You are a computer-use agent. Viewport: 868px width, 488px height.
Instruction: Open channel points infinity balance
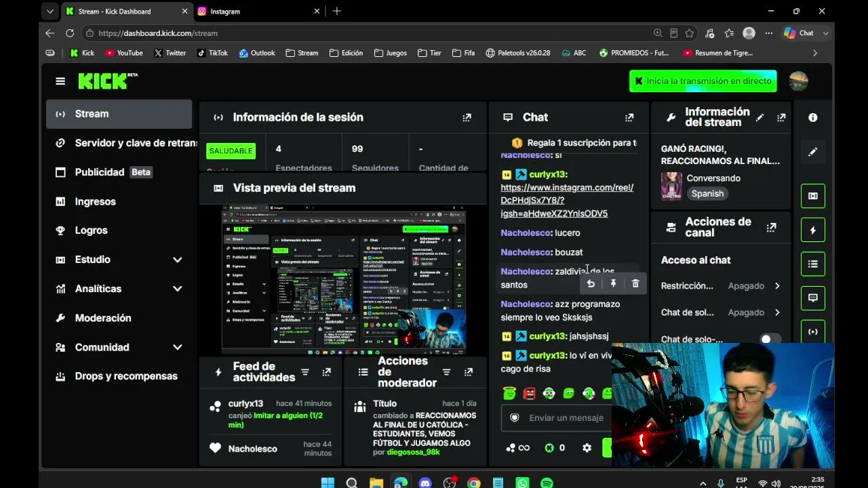517,448
